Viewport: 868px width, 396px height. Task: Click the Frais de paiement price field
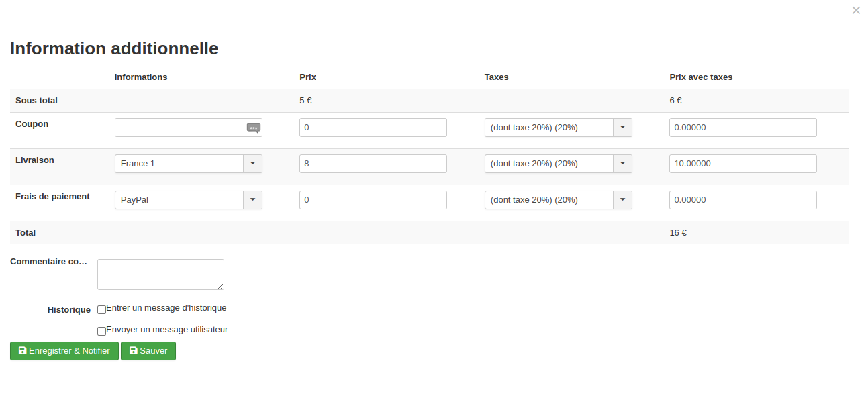coord(373,200)
